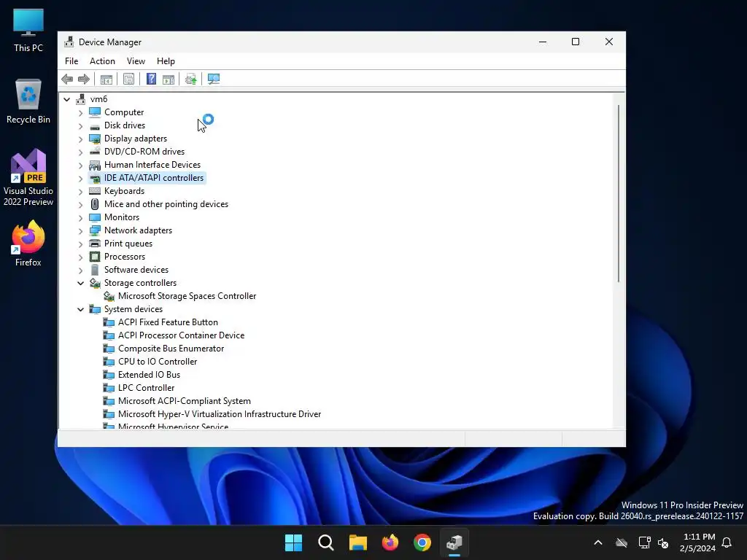Click the Network adapters category icon
This screenshot has height=560, width=747.
click(95, 230)
